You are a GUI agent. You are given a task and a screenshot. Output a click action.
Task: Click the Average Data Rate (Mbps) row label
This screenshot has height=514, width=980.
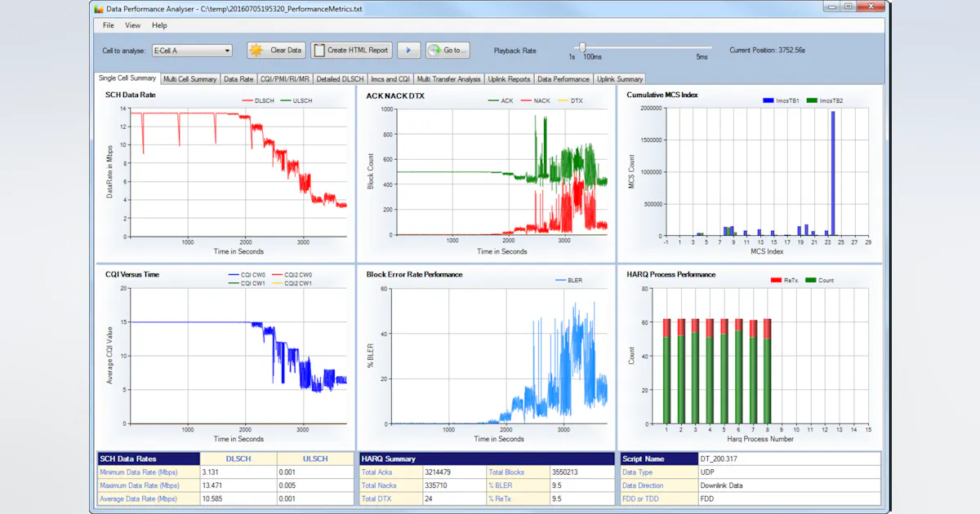148,498
